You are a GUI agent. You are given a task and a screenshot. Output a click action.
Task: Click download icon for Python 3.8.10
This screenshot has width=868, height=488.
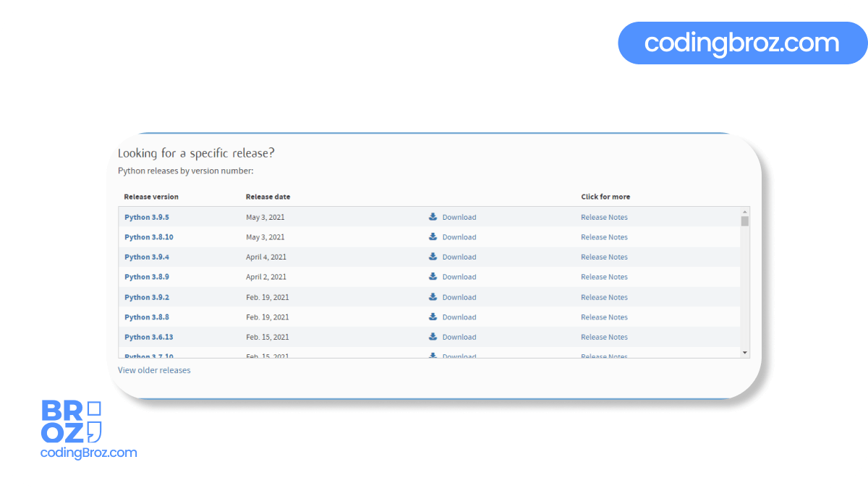coord(433,236)
